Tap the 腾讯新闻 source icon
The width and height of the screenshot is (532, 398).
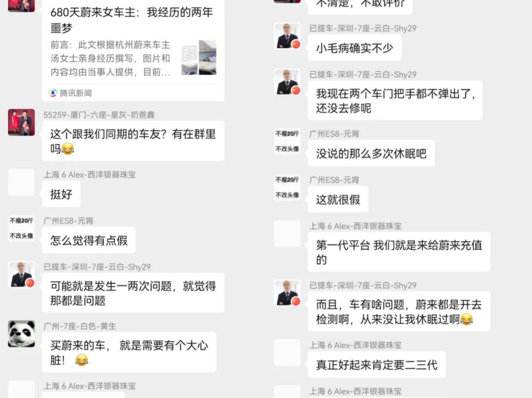click(x=53, y=93)
